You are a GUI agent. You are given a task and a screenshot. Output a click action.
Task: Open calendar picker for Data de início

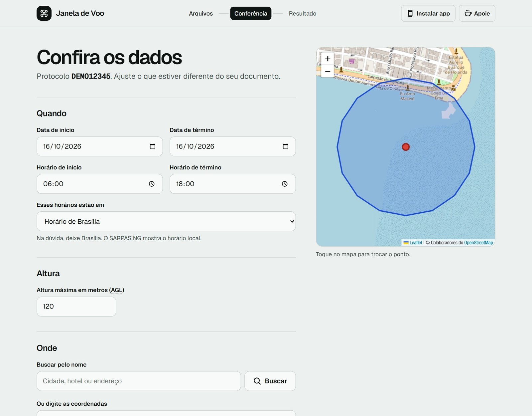tap(153, 146)
